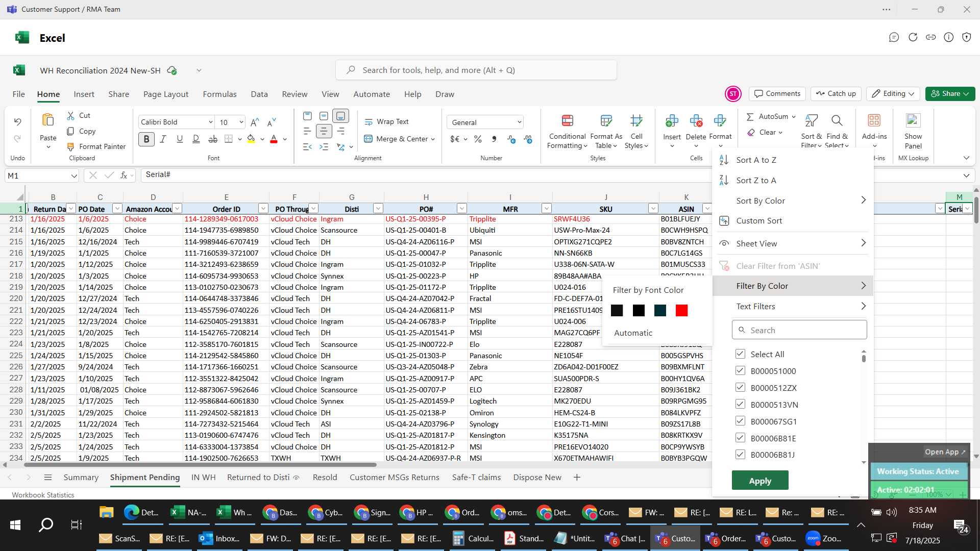Click the Copy icon

(71, 131)
